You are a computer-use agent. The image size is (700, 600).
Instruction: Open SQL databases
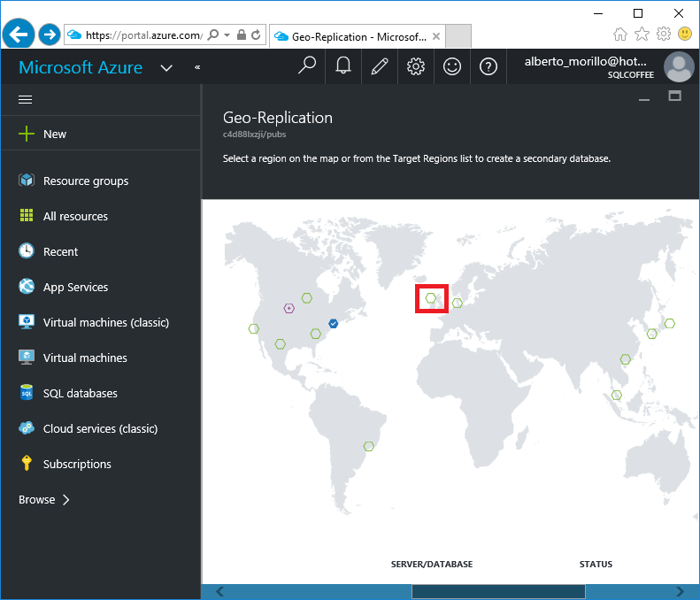tap(100, 393)
